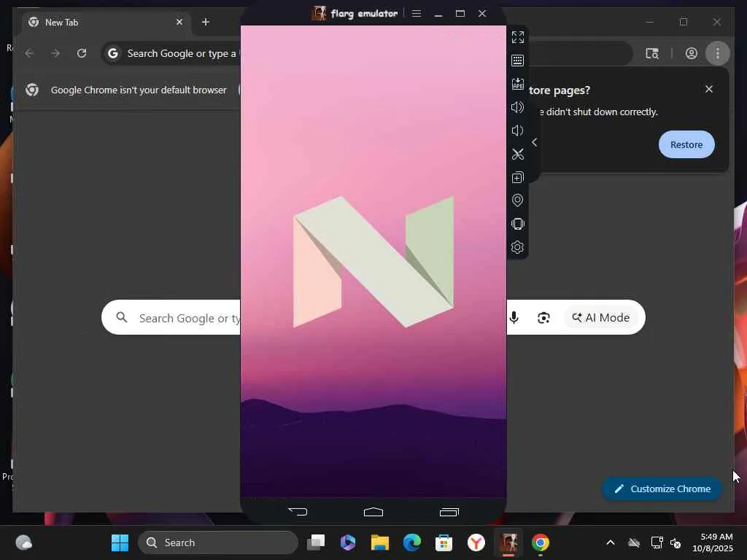The width and height of the screenshot is (747, 560).
Task: Click the flarg emulator taskbar icon
Action: (x=508, y=542)
